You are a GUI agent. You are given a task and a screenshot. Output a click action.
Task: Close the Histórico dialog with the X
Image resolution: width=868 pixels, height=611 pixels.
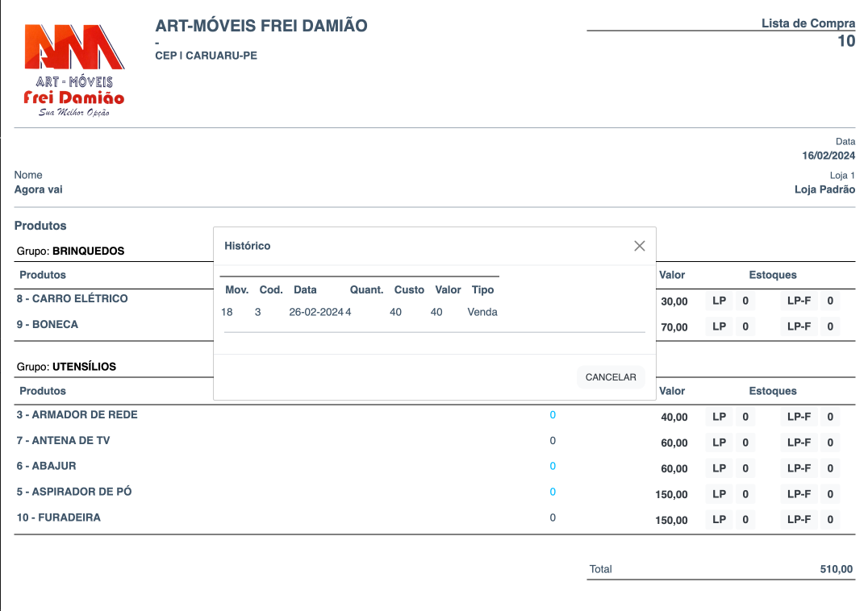(640, 246)
